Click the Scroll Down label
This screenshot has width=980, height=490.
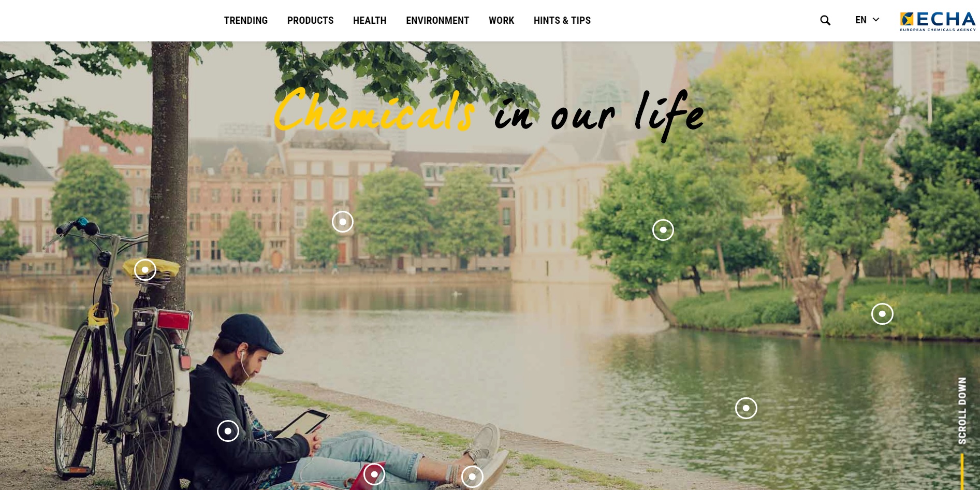coord(962,411)
